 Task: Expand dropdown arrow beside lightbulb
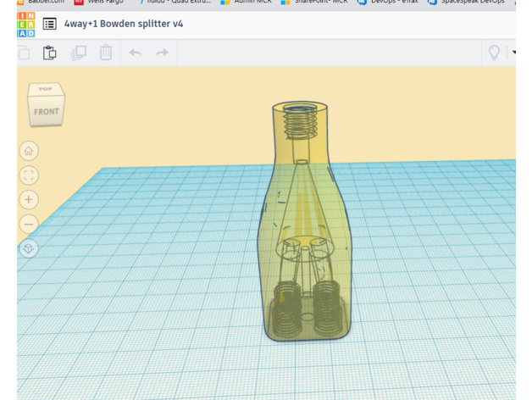(x=513, y=53)
